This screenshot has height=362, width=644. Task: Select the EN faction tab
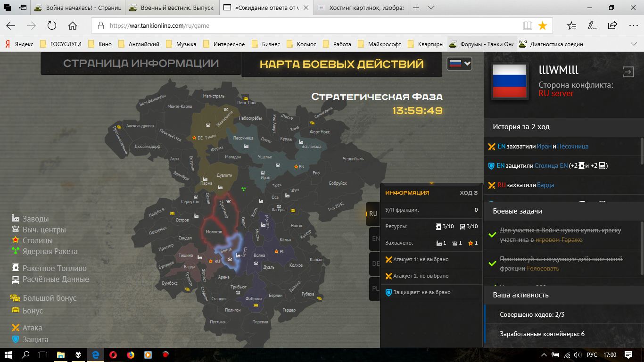[375, 239]
